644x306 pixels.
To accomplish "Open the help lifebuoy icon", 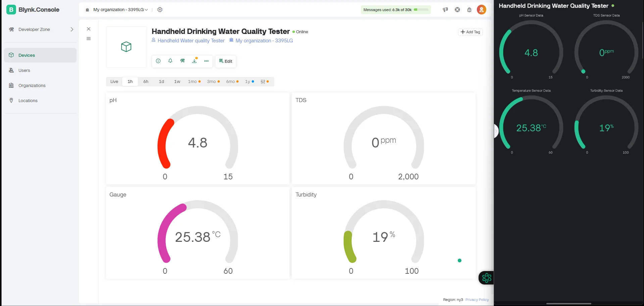I will 457,10.
